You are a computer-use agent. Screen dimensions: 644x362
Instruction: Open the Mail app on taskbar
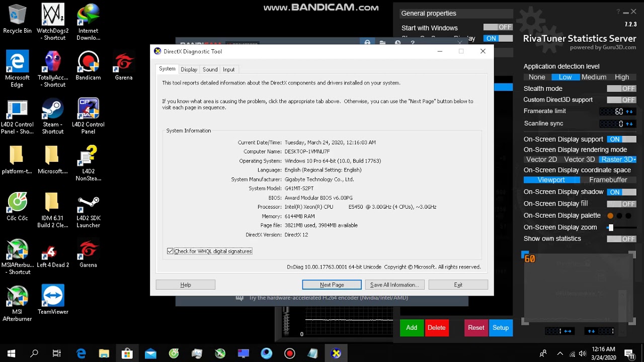(150, 353)
